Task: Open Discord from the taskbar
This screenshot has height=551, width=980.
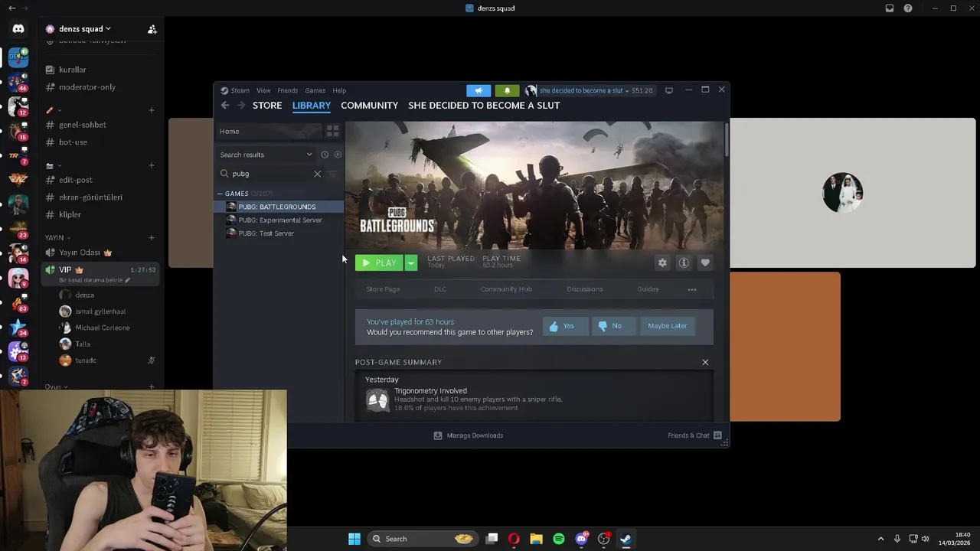Action: [x=581, y=539]
